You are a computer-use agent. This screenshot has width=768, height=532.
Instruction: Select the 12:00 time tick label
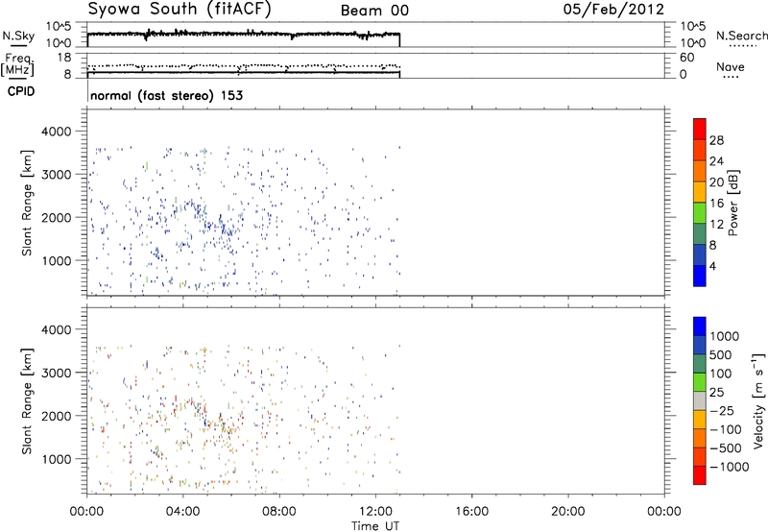coord(375,512)
